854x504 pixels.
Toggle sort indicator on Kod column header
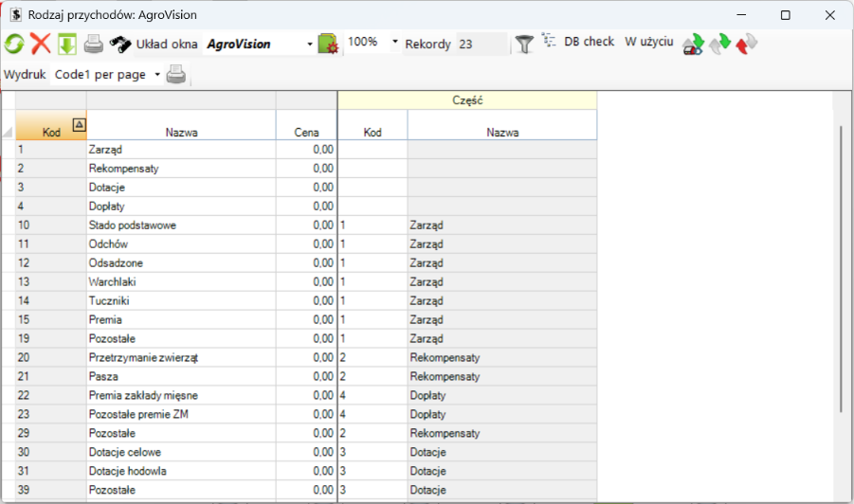79,125
